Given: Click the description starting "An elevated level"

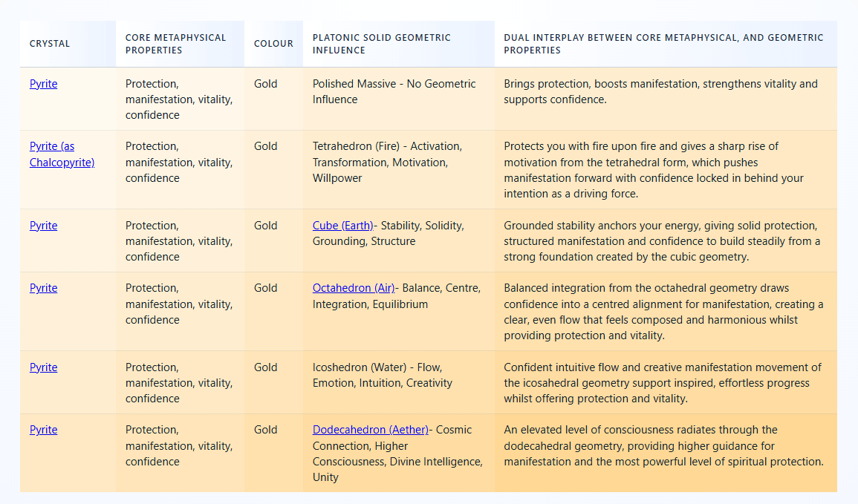Looking at the screenshot, I should [x=663, y=445].
